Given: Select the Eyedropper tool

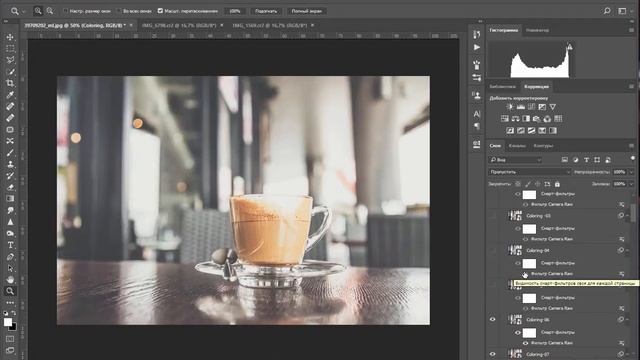Looking at the screenshot, I should tap(10, 95).
